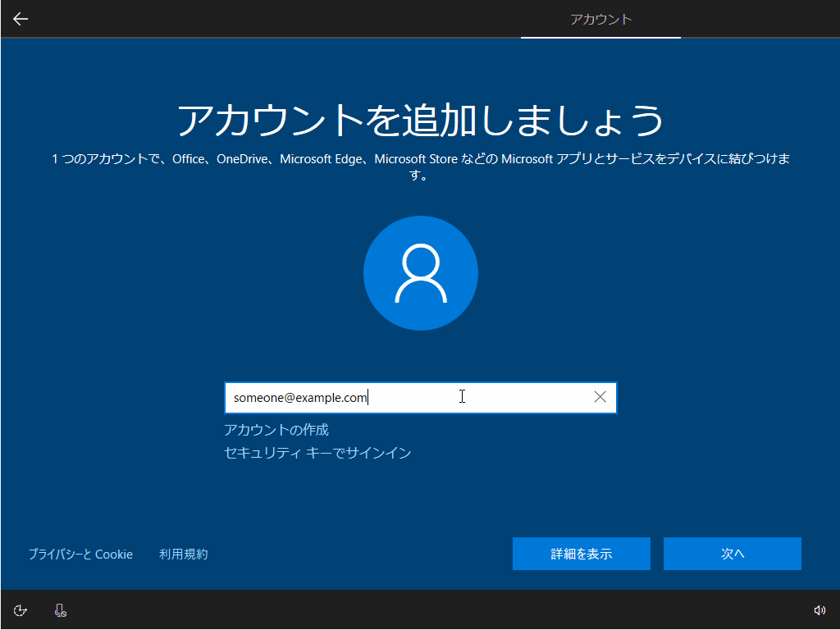Screen dimensions: 840x630
Task: Go back using the top-left arrow
Action: click(x=21, y=20)
